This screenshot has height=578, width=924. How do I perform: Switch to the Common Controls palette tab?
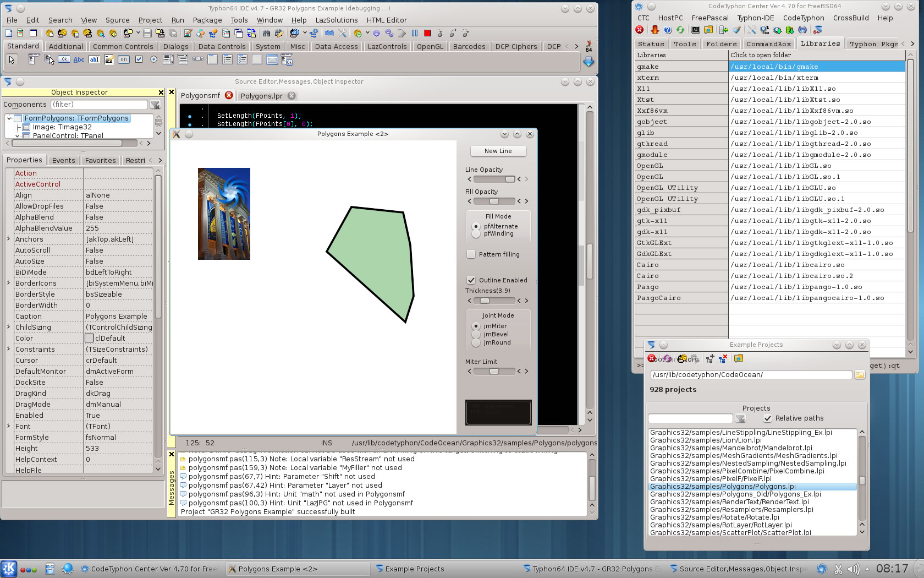(x=123, y=46)
